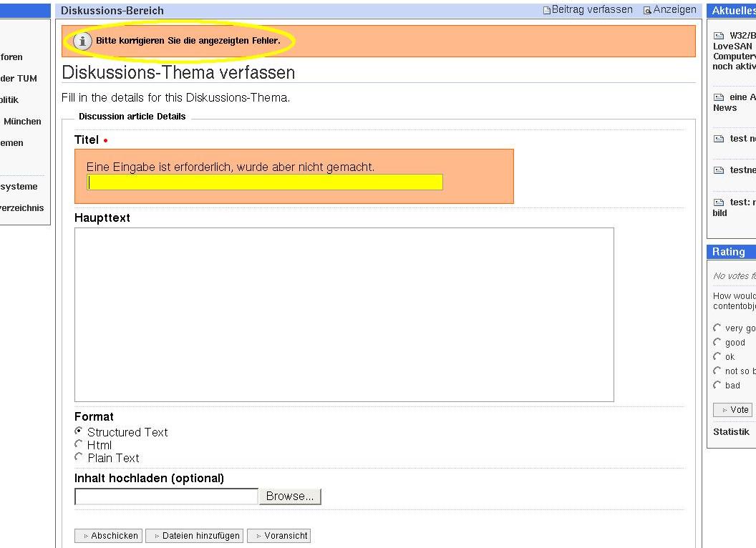Click the news icon beside 'test n' entry
756x548 pixels.
(719, 139)
